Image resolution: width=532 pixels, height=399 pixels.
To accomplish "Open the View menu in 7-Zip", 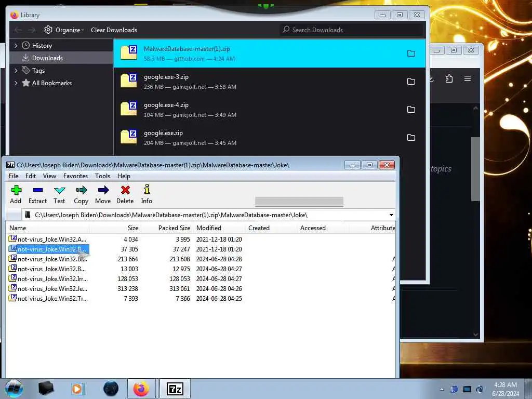I will click(x=49, y=176).
